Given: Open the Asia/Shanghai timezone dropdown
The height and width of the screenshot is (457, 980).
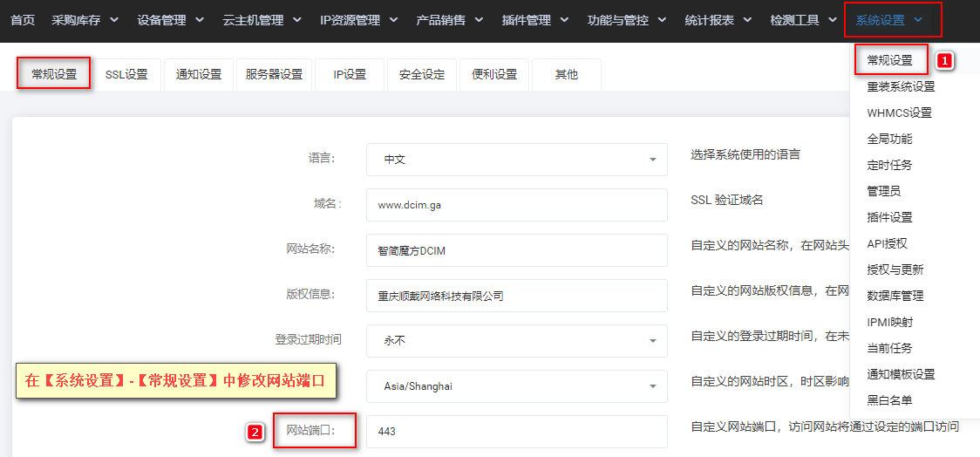Looking at the screenshot, I should pyautogui.click(x=517, y=386).
